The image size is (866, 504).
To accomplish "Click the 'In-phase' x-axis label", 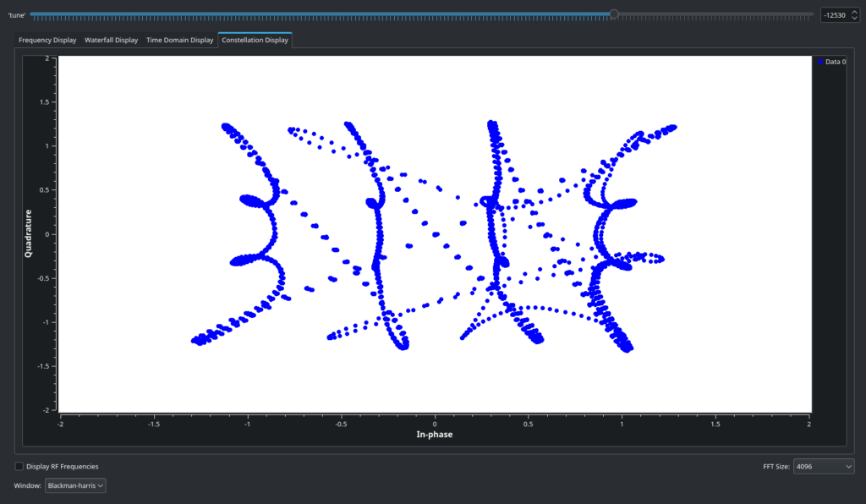I will pyautogui.click(x=435, y=434).
